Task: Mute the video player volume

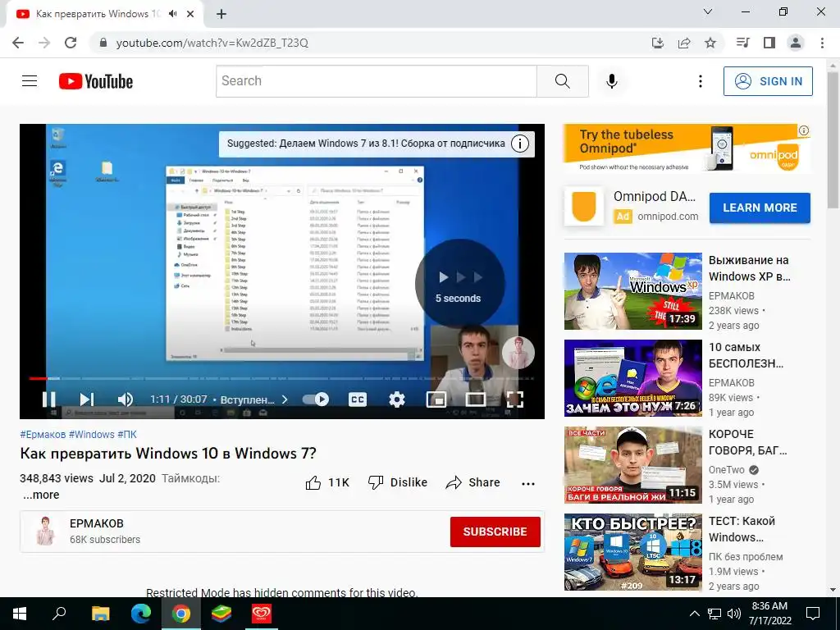Action: pyautogui.click(x=125, y=399)
